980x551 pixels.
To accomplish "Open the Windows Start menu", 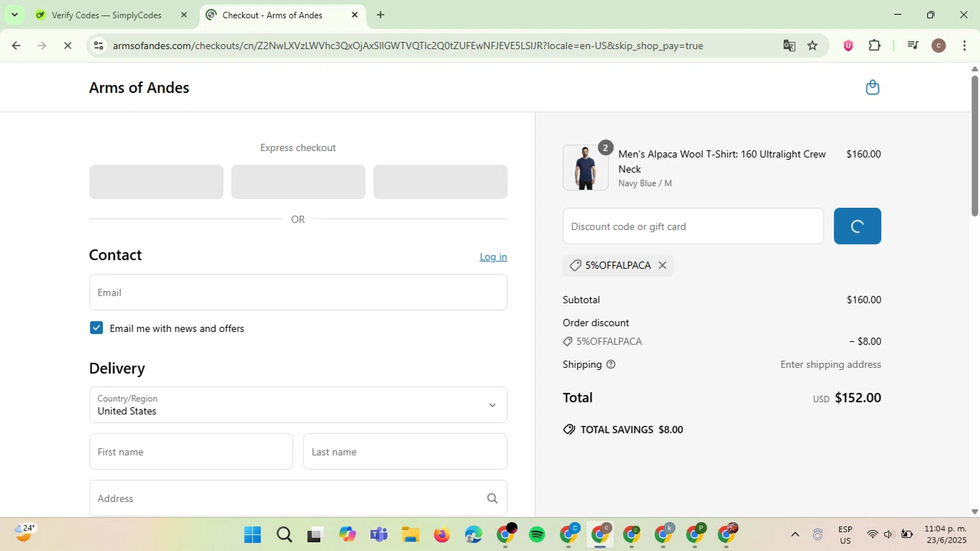I will tap(252, 535).
